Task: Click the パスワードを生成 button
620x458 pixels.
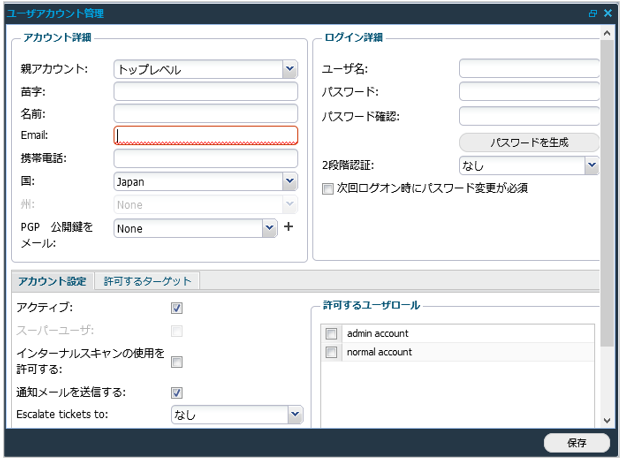Action: pos(529,142)
